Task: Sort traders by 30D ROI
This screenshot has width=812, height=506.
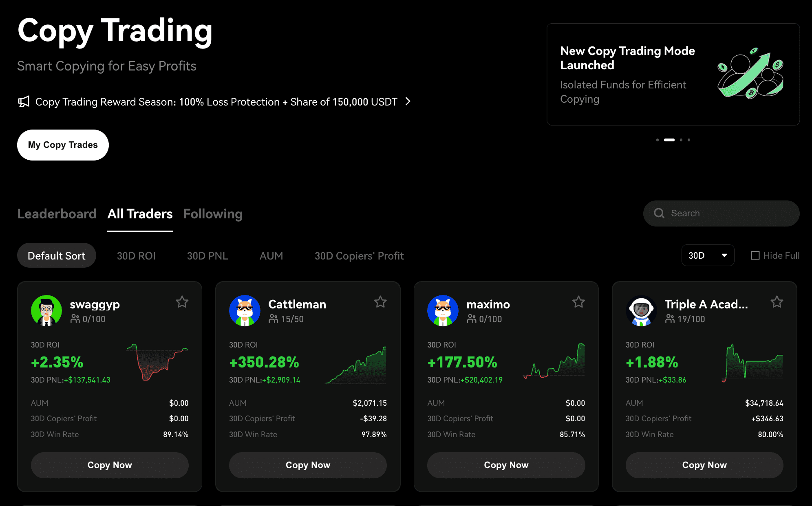Action: [136, 255]
